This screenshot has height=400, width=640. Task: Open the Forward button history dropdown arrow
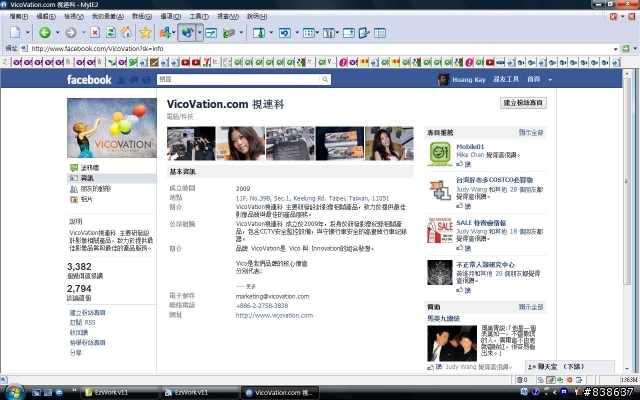(83, 33)
